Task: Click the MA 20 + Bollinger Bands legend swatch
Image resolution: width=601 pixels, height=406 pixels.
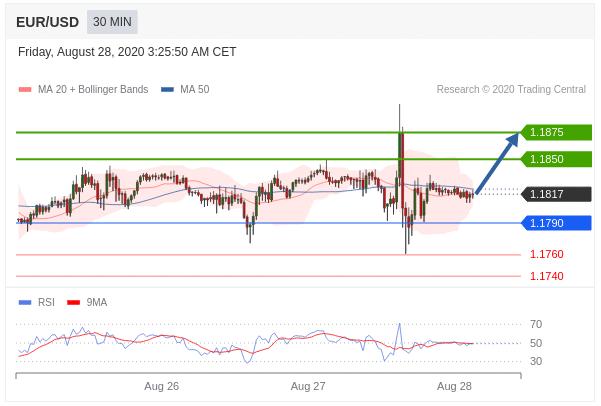Action: coord(25,90)
